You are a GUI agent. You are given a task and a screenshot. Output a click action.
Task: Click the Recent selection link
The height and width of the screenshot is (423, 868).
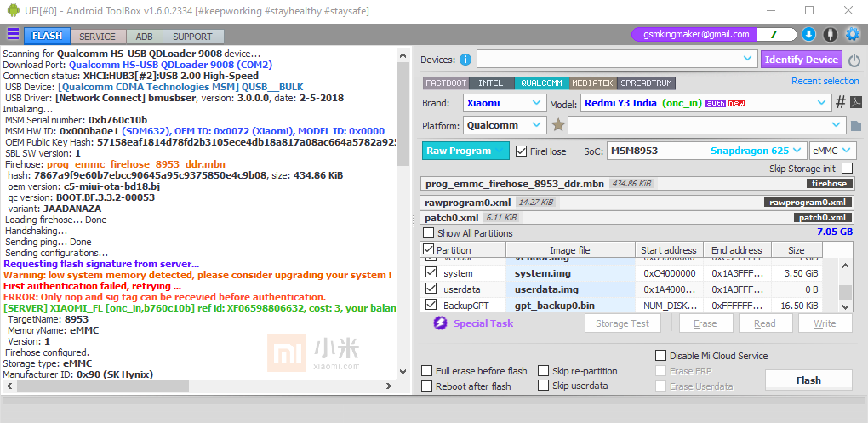tap(825, 81)
